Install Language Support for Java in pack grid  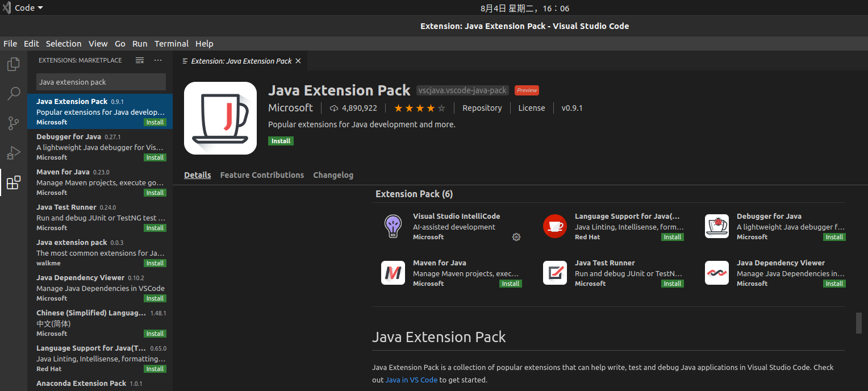[673, 237]
